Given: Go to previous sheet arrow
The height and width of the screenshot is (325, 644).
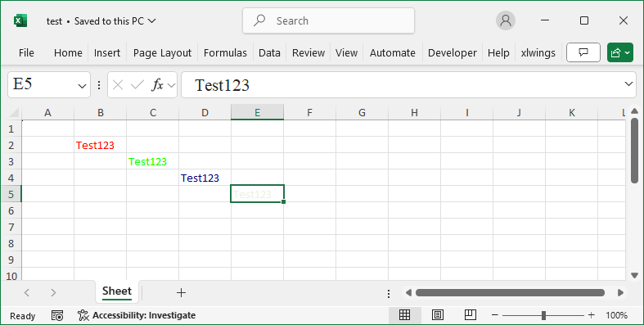Looking at the screenshot, I should 27,292.
